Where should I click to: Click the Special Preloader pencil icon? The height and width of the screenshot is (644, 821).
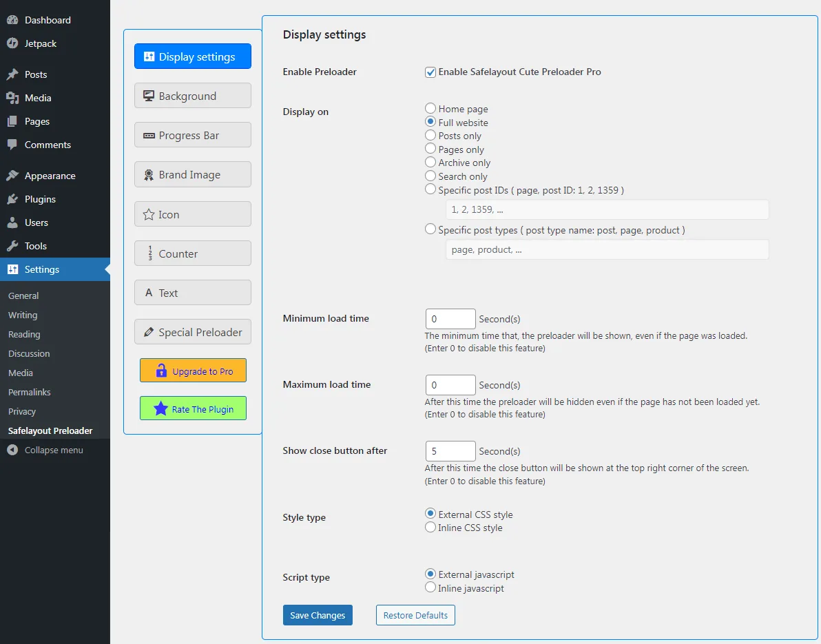click(x=149, y=332)
